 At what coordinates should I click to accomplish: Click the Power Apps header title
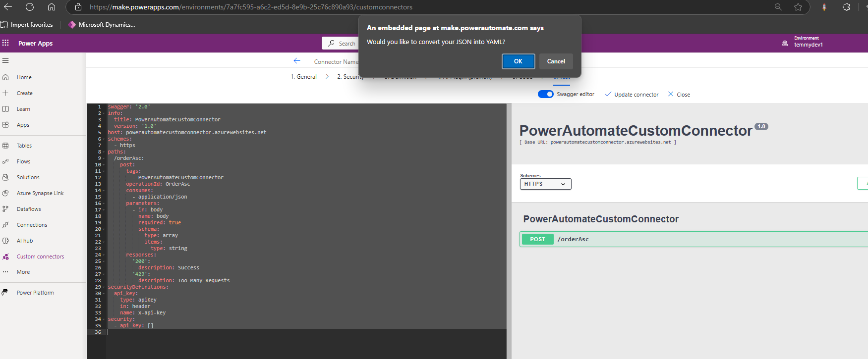click(x=35, y=44)
